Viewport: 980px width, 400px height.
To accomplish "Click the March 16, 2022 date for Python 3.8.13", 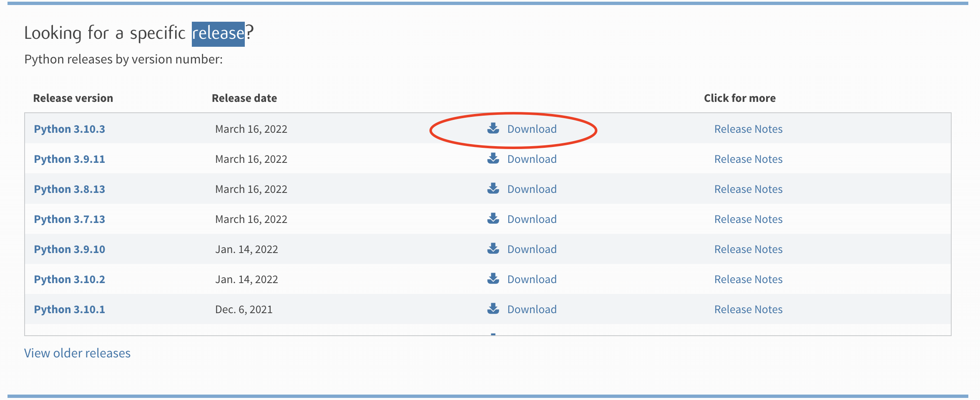I will (251, 189).
